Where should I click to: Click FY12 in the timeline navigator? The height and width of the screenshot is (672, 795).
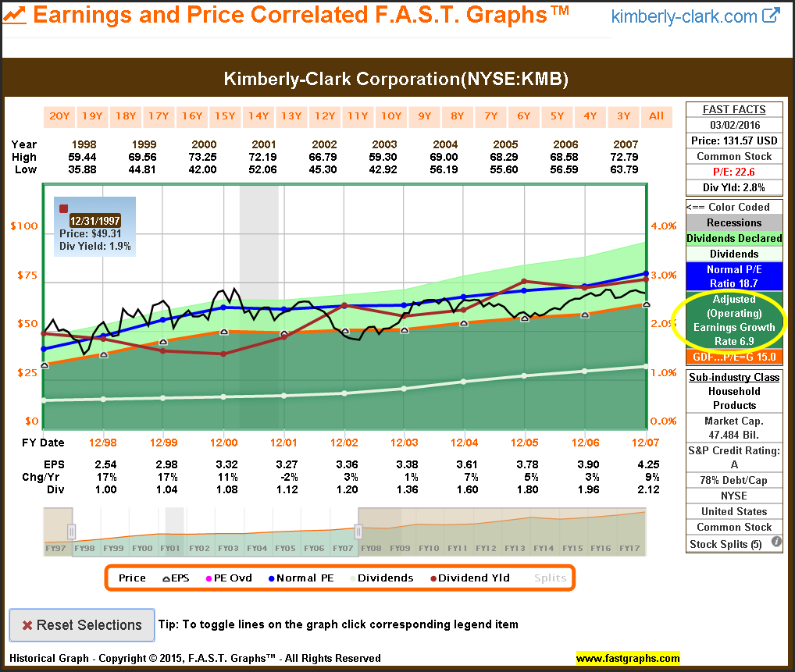(x=485, y=548)
